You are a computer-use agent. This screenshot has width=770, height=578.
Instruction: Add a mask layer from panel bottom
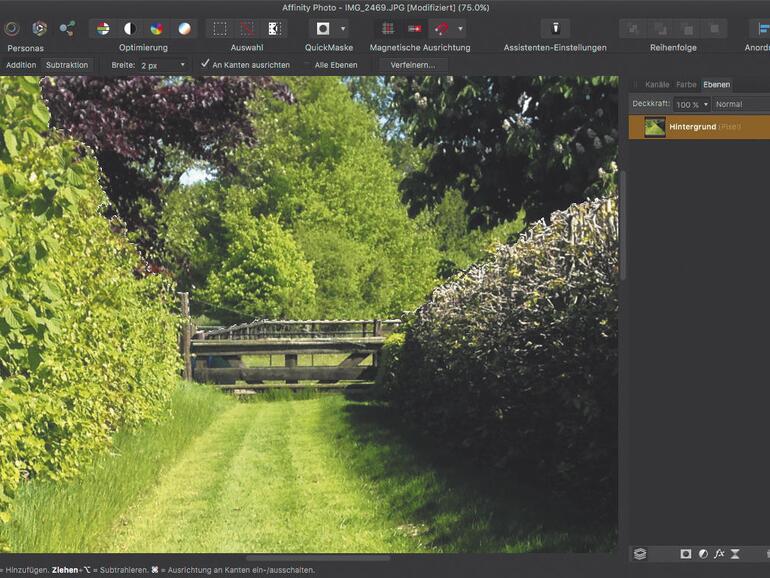686,553
